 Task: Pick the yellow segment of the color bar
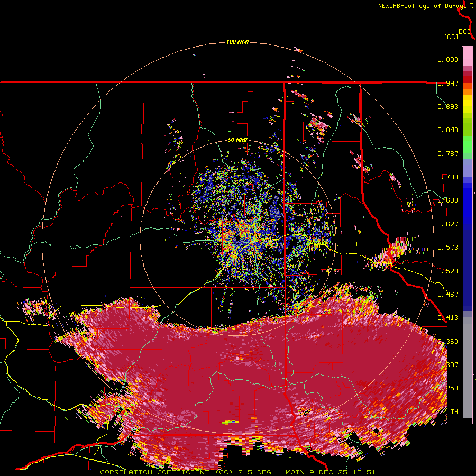467,104
